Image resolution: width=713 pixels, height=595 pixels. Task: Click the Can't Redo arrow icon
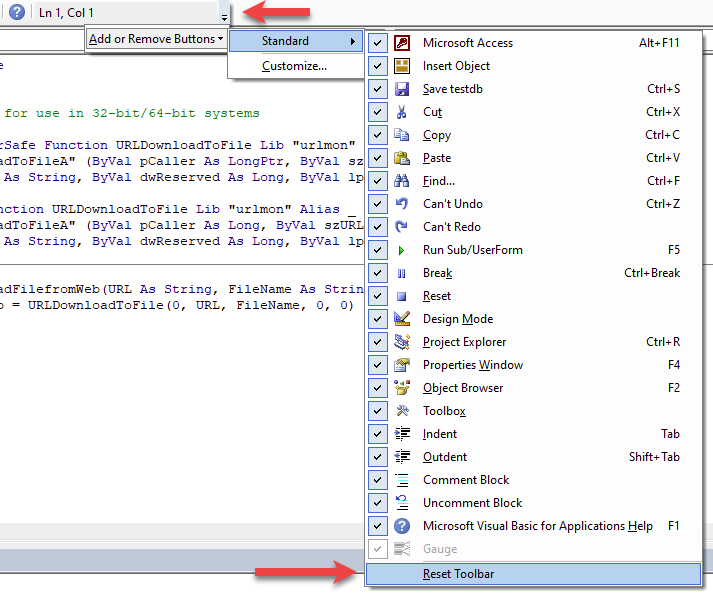(x=402, y=227)
